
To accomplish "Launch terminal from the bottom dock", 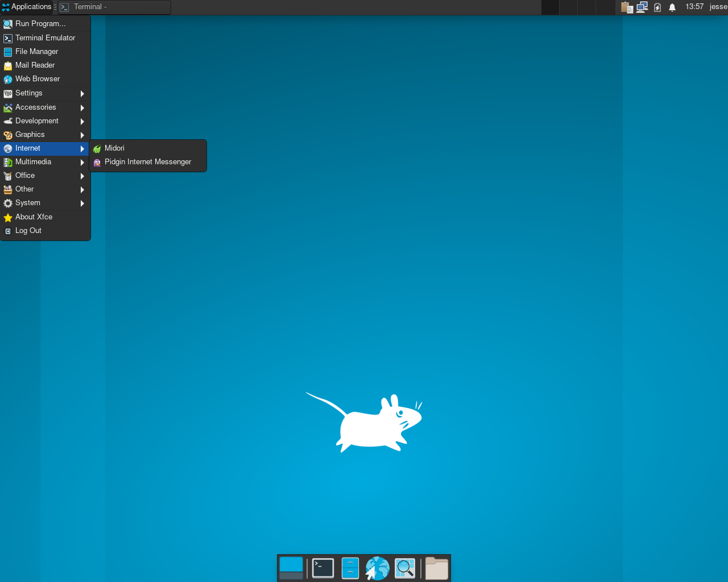I will point(323,568).
